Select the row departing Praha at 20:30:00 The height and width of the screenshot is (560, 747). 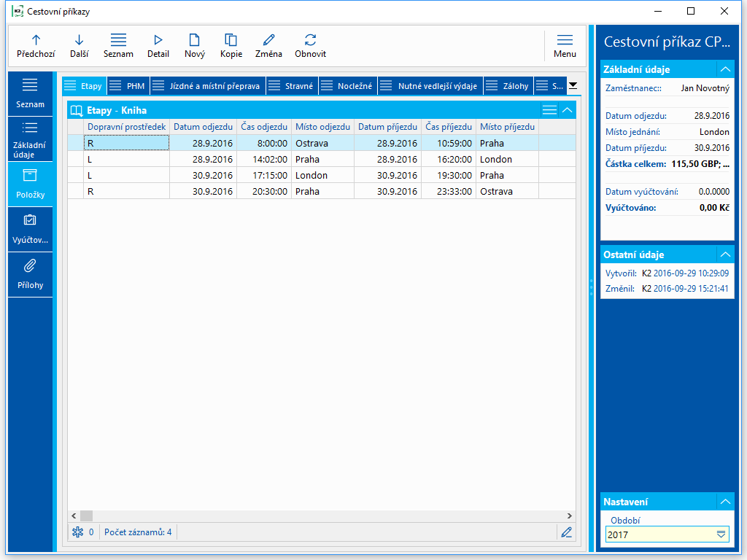pos(322,192)
